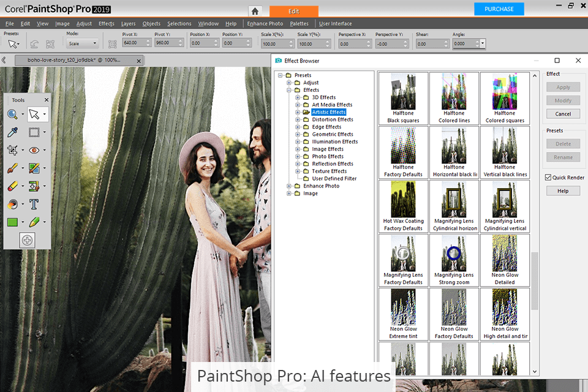Open the File menu

[x=10, y=23]
